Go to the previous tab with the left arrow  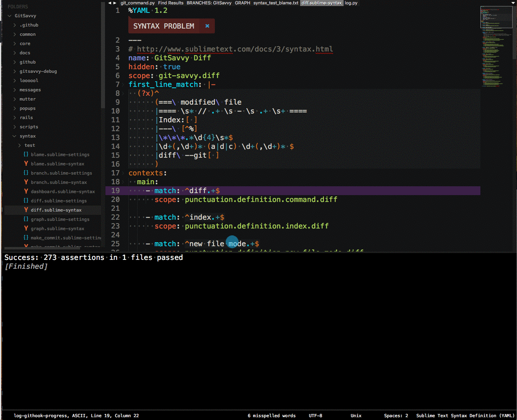click(x=109, y=3)
